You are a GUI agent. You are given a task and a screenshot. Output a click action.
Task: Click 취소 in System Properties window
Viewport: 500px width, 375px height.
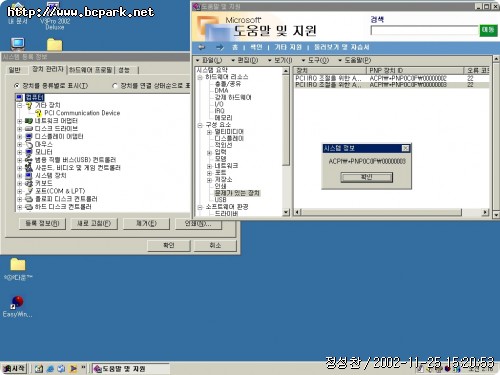point(215,246)
